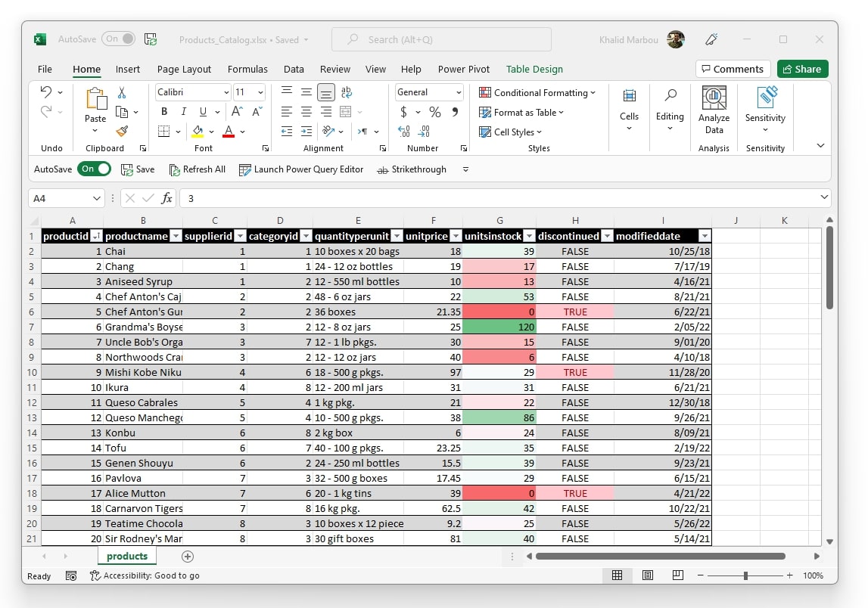This screenshot has width=868, height=608.
Task: Click the Percent Style icon
Action: pos(435,113)
